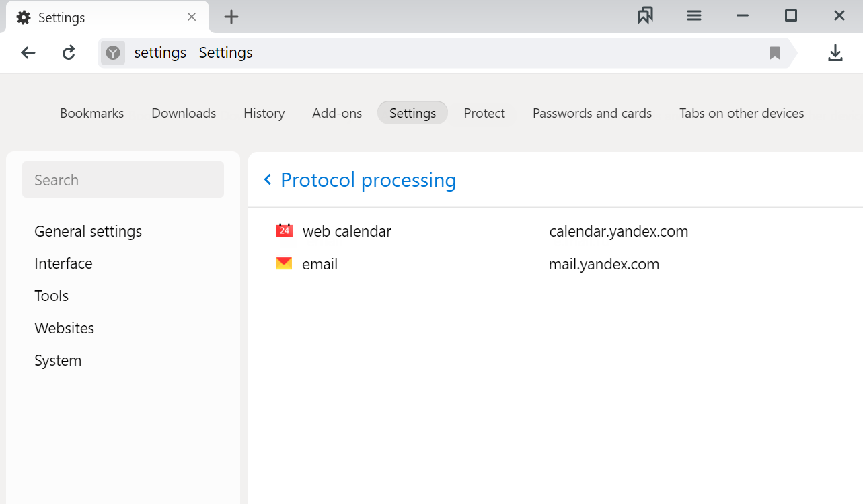Open the downloads arrow icon
Viewport: 863px width, 504px height.
click(x=835, y=53)
